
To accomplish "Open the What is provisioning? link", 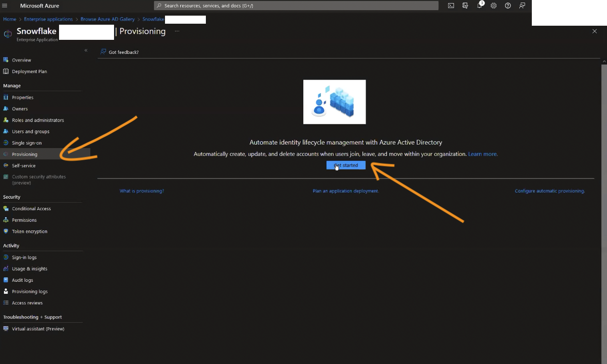I will (142, 191).
